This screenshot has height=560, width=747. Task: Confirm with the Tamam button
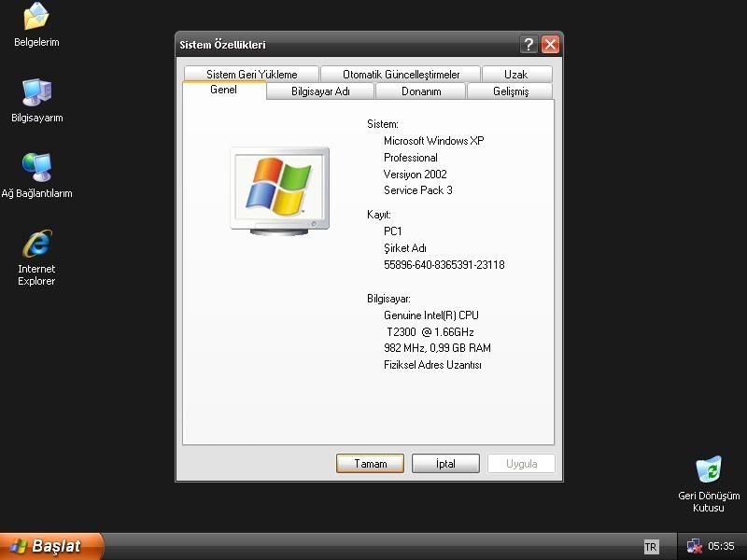370,463
